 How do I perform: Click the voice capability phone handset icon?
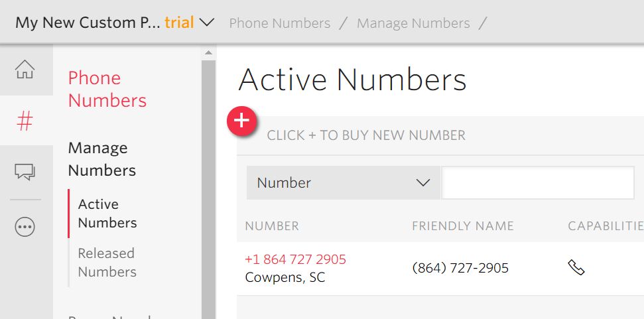[x=576, y=268]
